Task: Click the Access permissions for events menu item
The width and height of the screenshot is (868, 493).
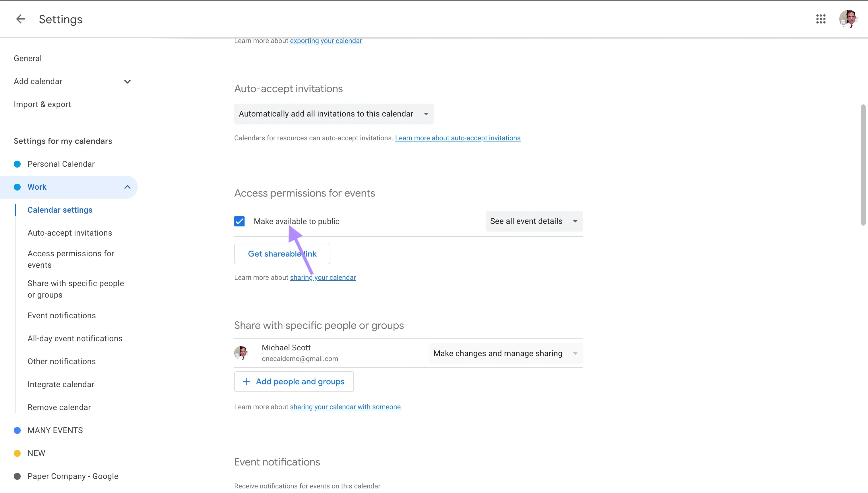Action: [70, 259]
